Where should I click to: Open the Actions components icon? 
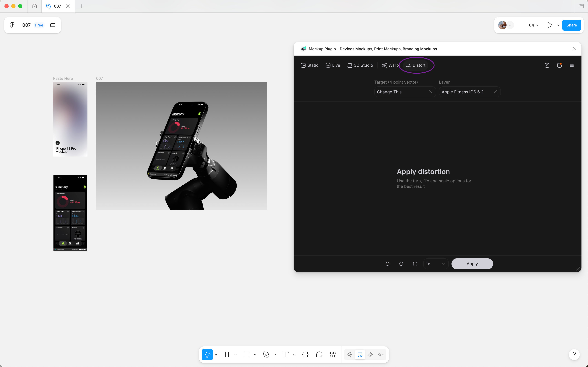333,355
